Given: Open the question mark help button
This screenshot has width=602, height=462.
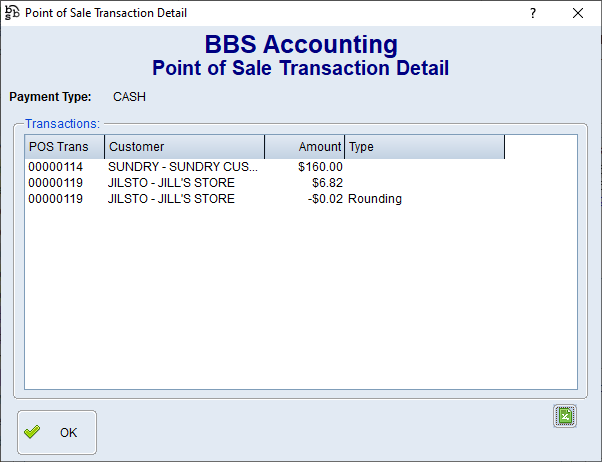Looking at the screenshot, I should 533,13.
